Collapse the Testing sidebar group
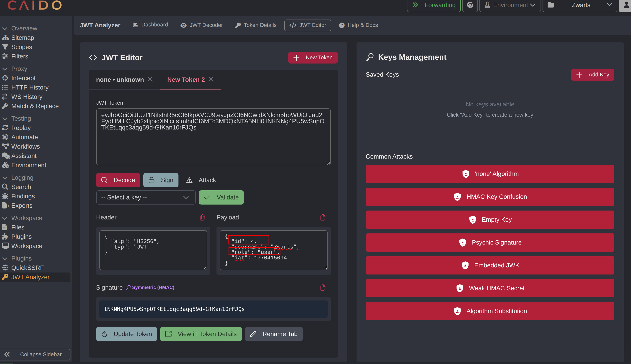Image resolution: width=631 pixels, height=364 pixels. 5,119
